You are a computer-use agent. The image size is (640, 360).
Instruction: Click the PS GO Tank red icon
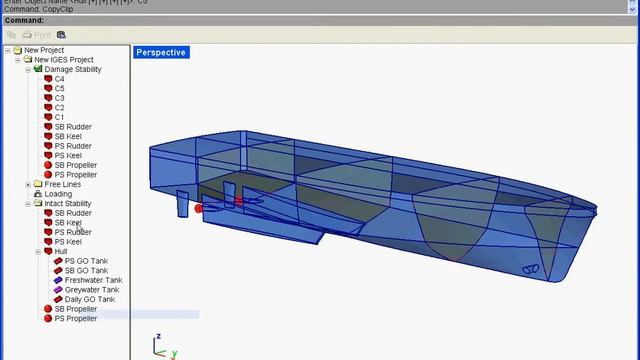(58, 261)
